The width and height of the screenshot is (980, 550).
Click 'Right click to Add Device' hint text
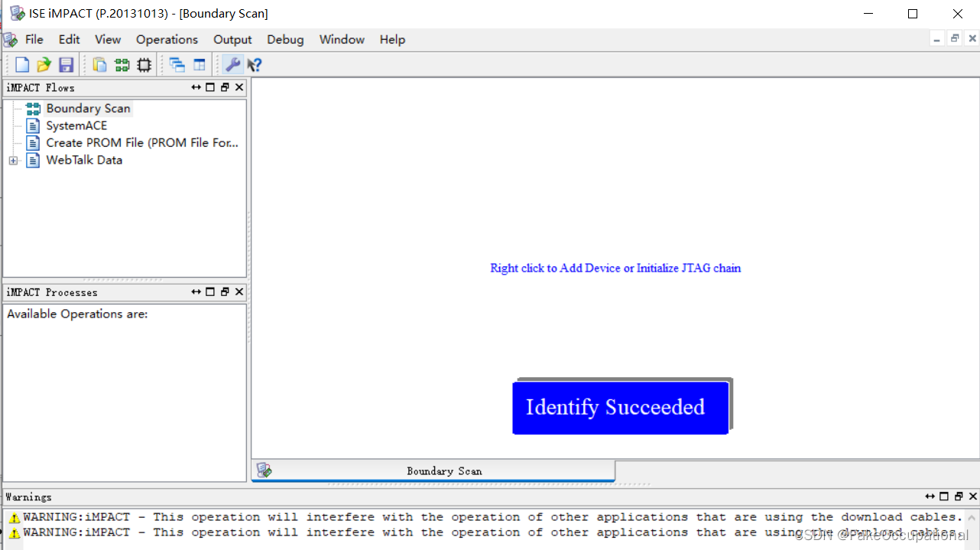[x=615, y=268]
